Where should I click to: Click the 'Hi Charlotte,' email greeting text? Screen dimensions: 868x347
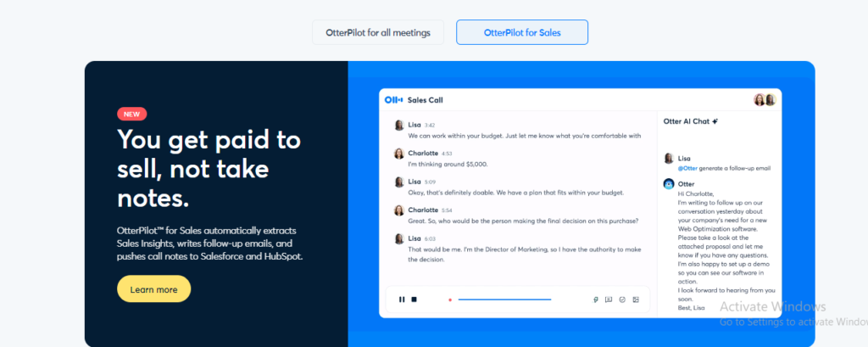click(x=695, y=194)
